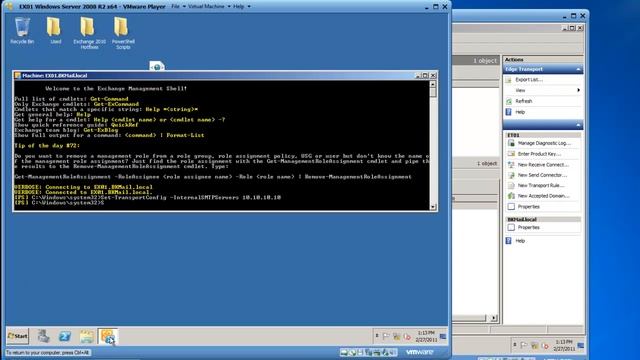Click the upper '1 object' status text

pos(485,61)
